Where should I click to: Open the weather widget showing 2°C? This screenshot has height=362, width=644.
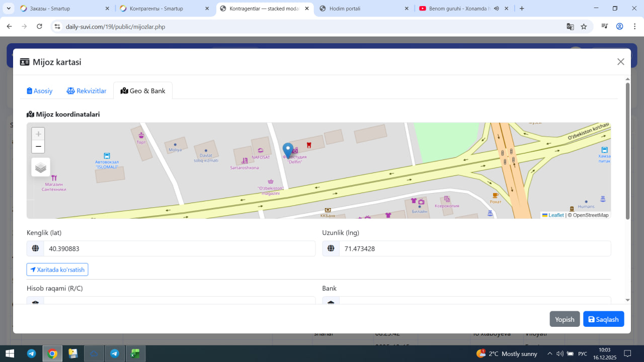507,353
